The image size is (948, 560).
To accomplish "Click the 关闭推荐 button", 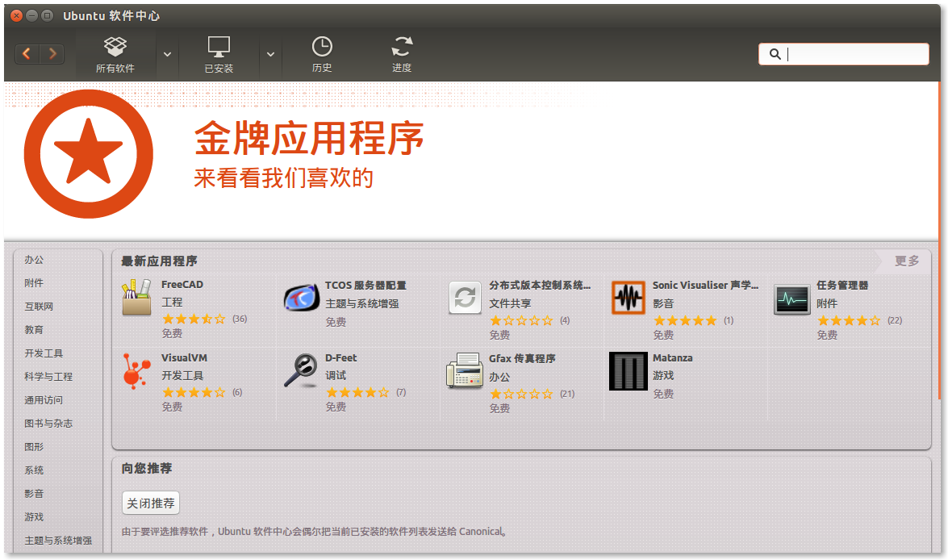I will coord(151,503).
